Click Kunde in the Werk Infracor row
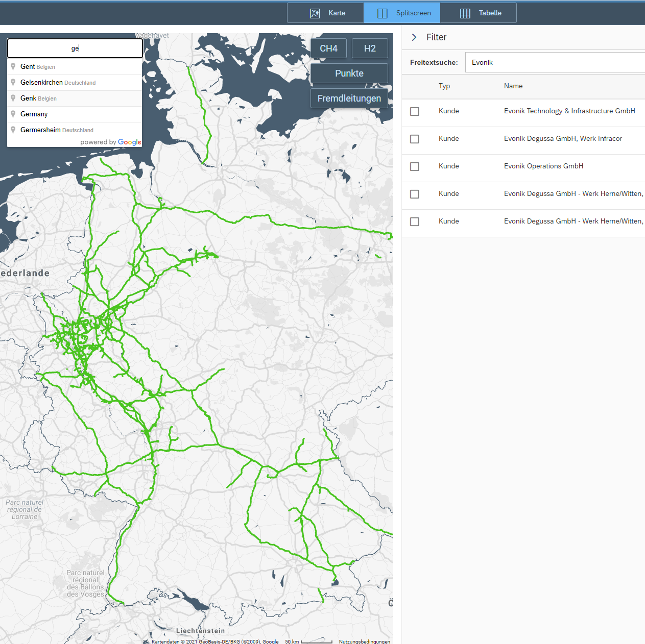Viewport: 645px width, 644px height. click(x=449, y=138)
